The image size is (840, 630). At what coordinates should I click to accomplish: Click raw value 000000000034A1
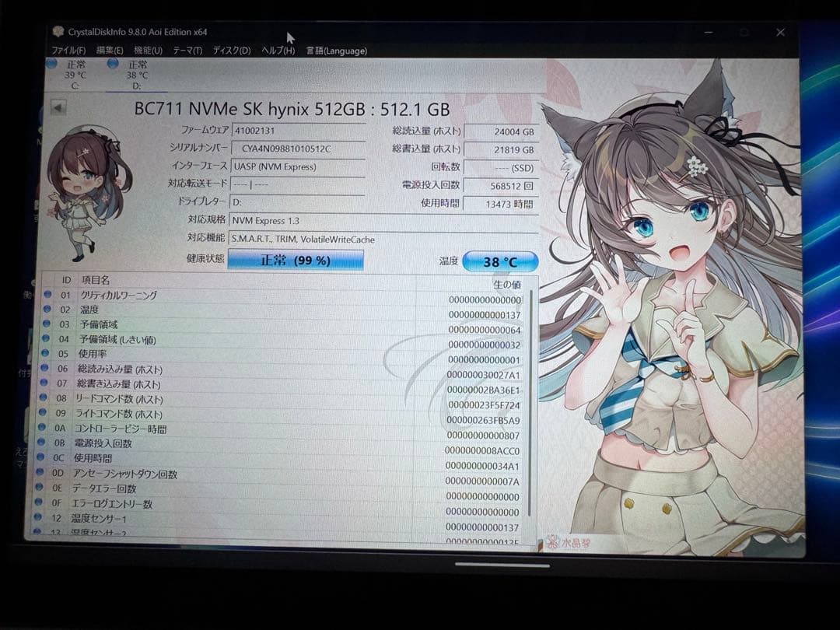click(x=483, y=466)
